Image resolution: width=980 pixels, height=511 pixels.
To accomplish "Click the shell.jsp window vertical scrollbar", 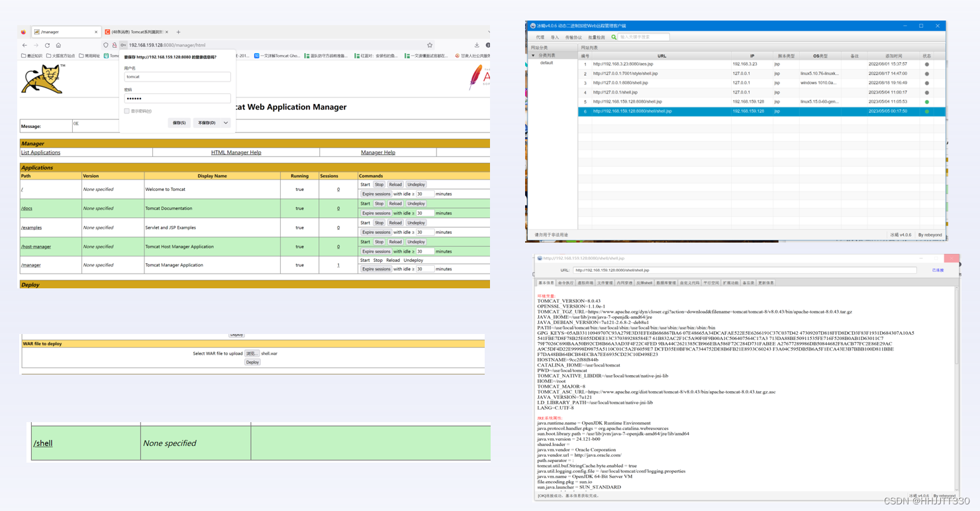I will click(x=957, y=388).
